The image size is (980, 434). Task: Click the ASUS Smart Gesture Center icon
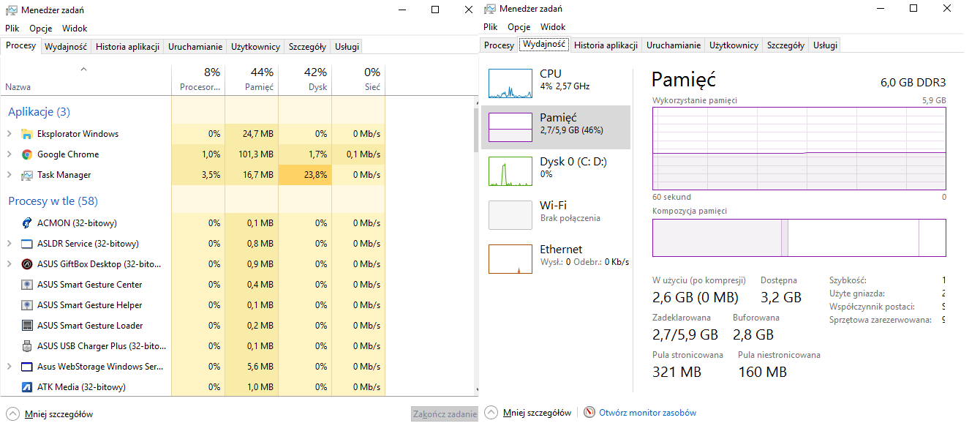pos(27,285)
